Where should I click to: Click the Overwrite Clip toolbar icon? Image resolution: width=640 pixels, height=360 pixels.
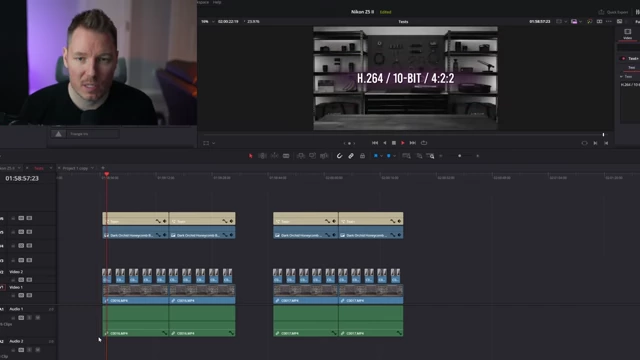click(313, 156)
